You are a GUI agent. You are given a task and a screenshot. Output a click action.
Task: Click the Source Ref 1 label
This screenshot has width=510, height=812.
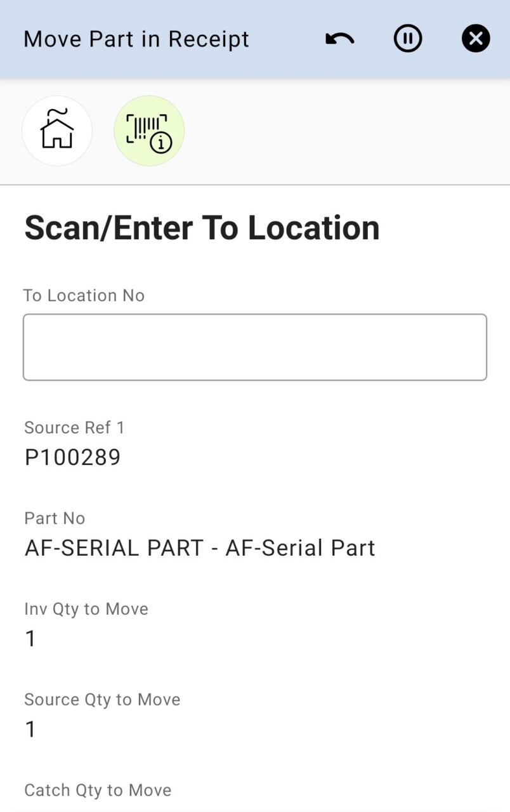(x=74, y=428)
